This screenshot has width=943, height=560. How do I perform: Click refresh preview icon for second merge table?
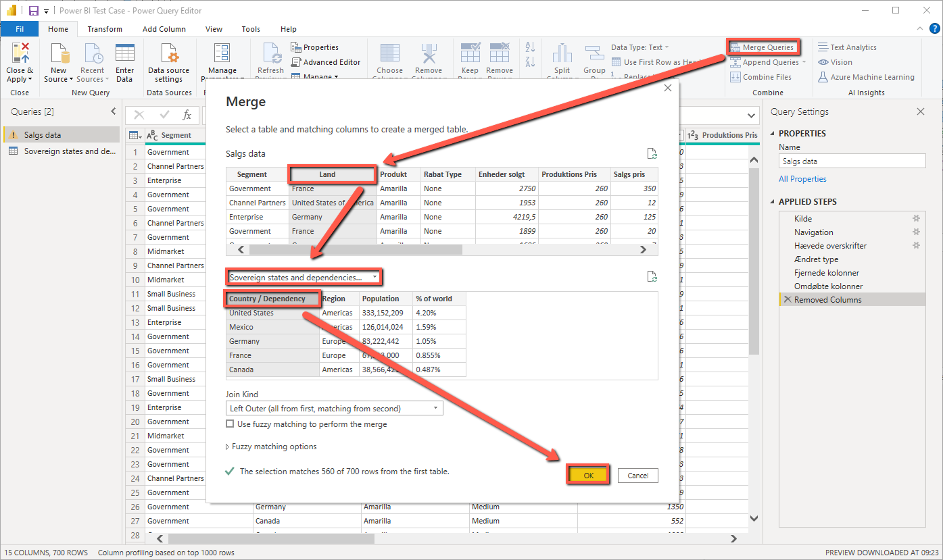pyautogui.click(x=652, y=276)
